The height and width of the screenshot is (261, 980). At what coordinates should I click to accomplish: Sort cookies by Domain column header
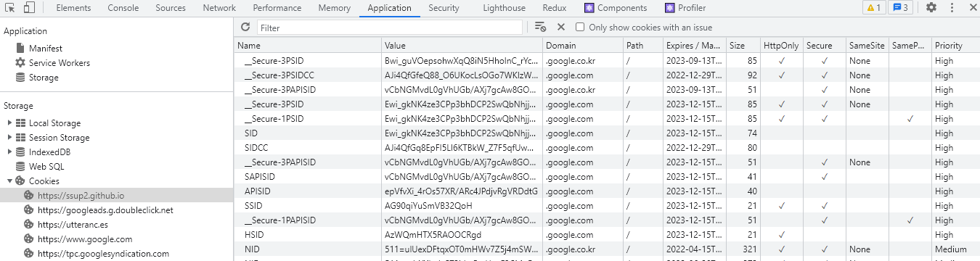[x=583, y=45]
